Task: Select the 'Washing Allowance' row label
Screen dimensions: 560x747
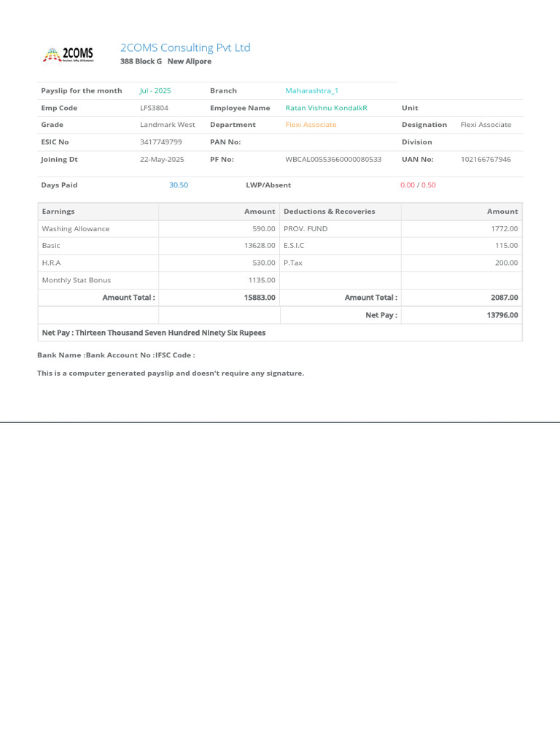Action: (76, 229)
